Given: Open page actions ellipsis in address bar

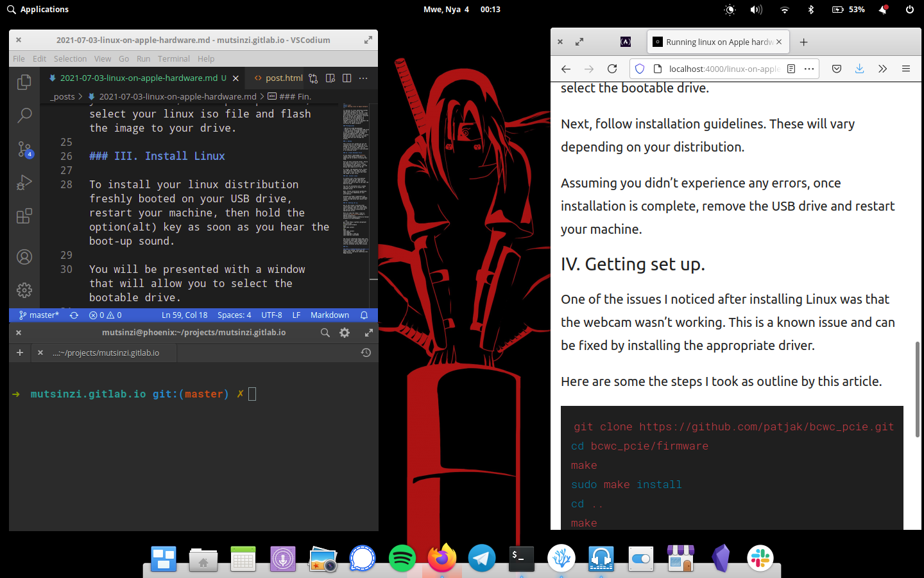Looking at the screenshot, I should click(x=809, y=69).
